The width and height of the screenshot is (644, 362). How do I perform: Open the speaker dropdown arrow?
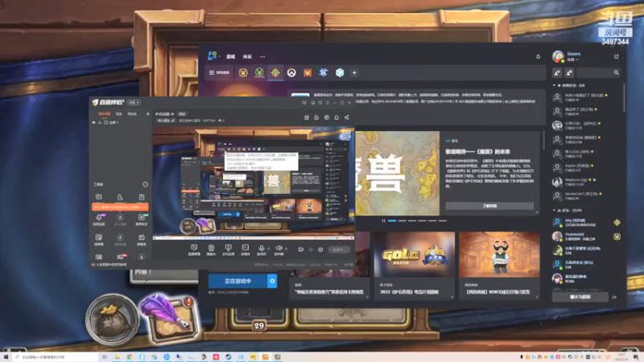point(286,249)
